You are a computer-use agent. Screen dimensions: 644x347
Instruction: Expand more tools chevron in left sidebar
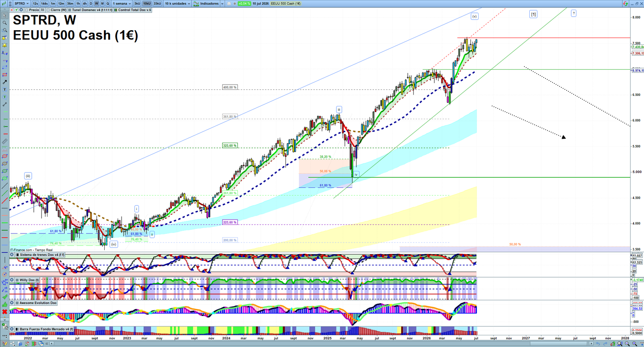click(x=4, y=320)
